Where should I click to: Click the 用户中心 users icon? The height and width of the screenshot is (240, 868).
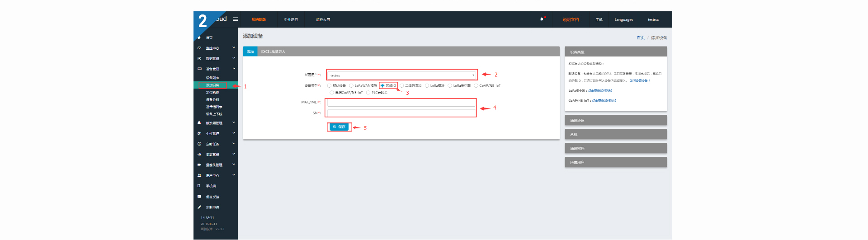(199, 175)
